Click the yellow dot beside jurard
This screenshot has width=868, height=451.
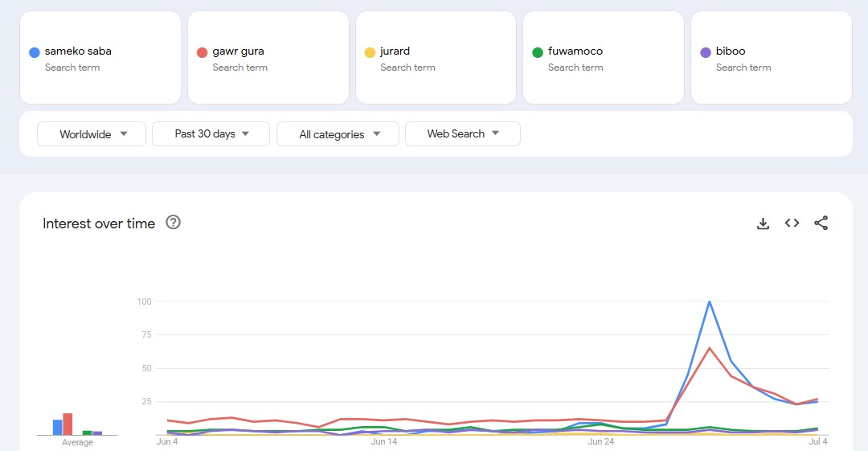[x=370, y=52]
